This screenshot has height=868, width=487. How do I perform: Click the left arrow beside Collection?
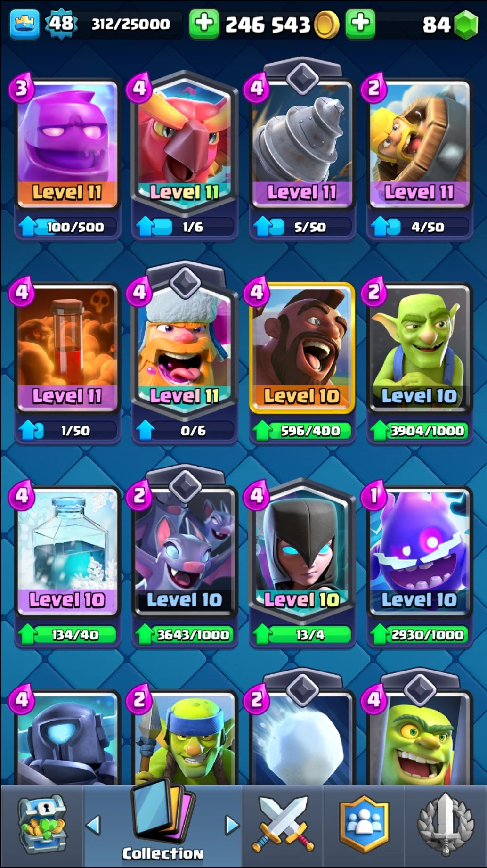coord(93,825)
